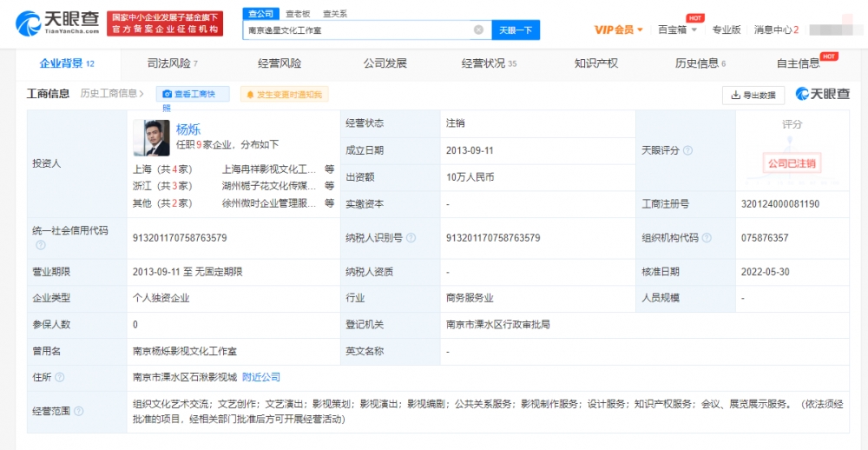This screenshot has width=868, height=450.
Task: Click the credit code 913201170758763579 under 统一社会信用代码
Action: tap(180, 238)
